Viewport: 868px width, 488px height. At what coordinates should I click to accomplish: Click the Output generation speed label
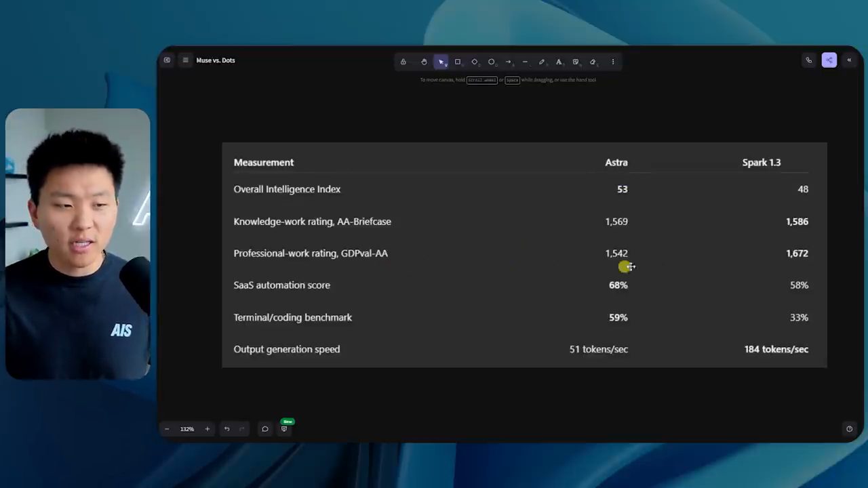pyautogui.click(x=286, y=350)
